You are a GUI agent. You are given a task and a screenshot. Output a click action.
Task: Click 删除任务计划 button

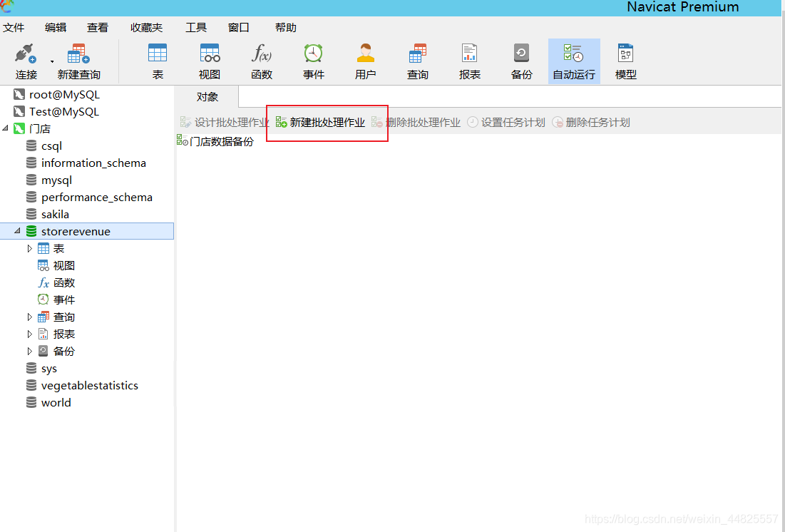(591, 122)
